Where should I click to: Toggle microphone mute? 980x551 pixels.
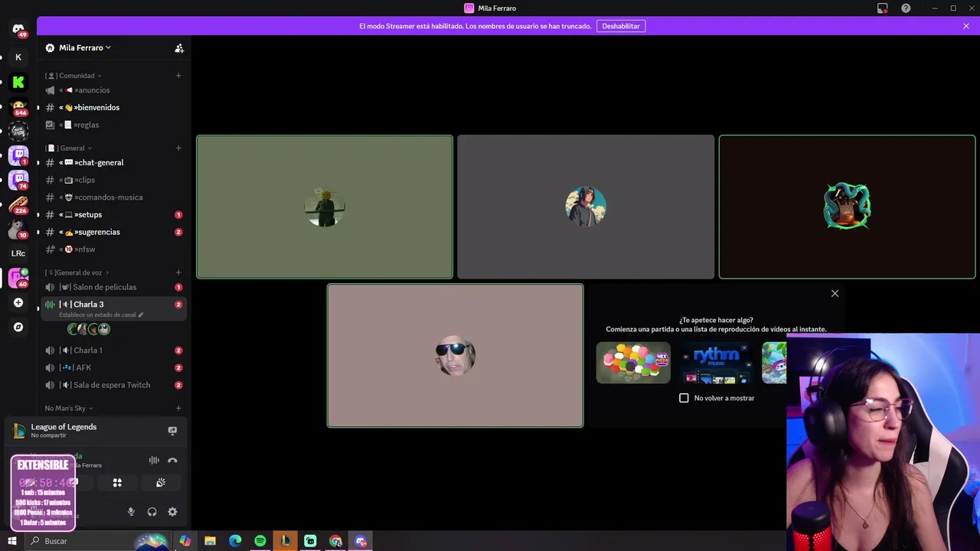(131, 512)
